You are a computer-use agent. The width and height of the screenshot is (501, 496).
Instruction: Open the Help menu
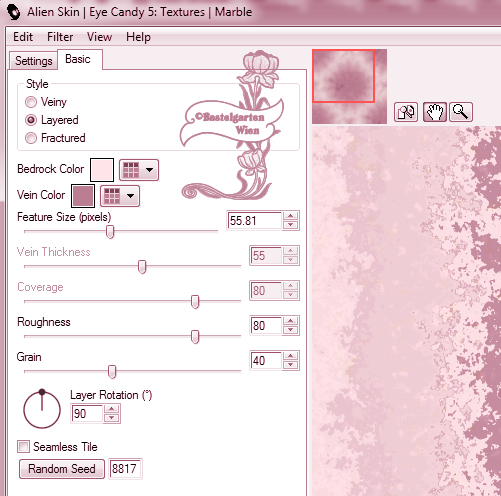point(138,37)
